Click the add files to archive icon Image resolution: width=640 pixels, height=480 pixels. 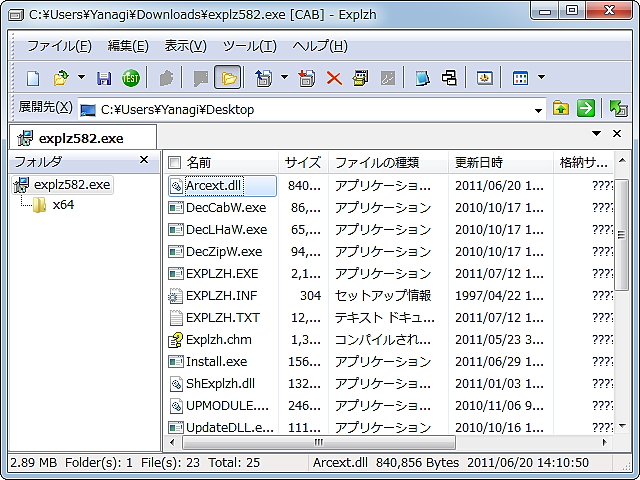pos(307,78)
